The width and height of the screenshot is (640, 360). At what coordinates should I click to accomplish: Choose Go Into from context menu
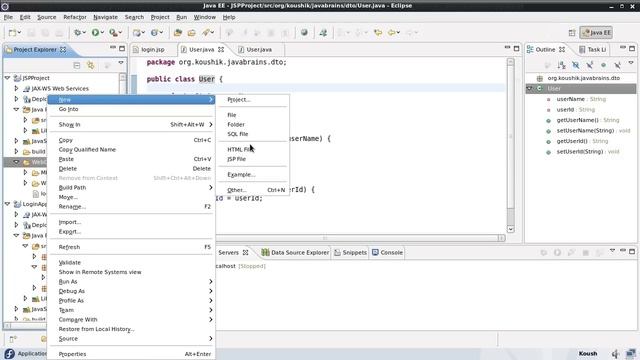click(x=131, y=109)
